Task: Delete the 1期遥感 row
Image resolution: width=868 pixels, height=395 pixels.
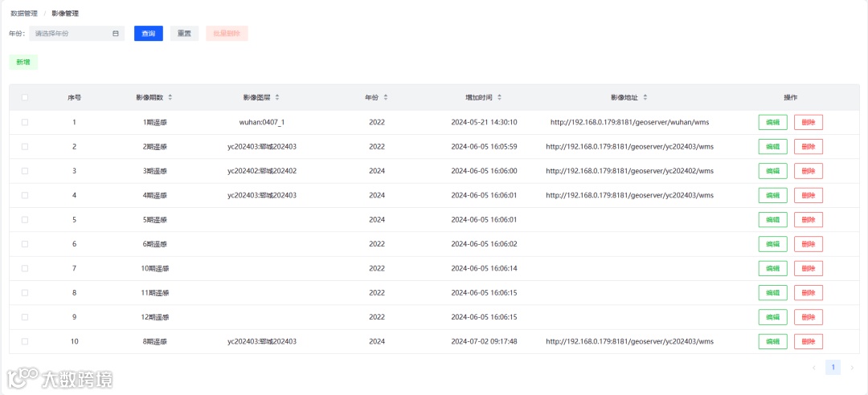Action: pos(809,122)
